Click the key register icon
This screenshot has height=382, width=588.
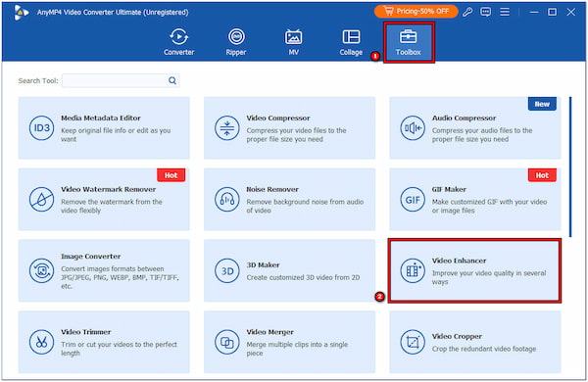click(x=467, y=12)
